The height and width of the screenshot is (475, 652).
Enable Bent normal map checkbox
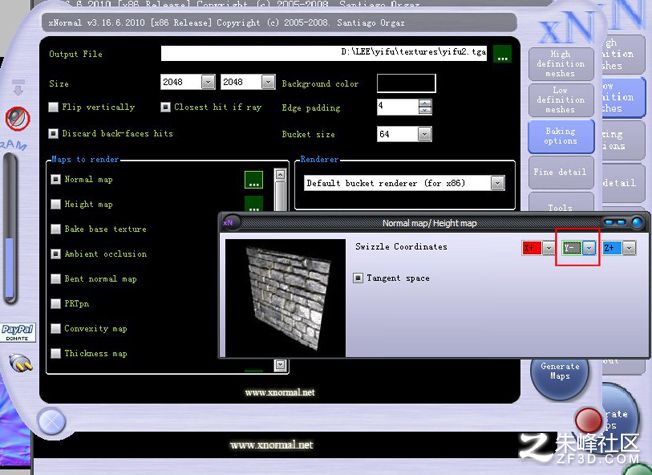(x=55, y=279)
